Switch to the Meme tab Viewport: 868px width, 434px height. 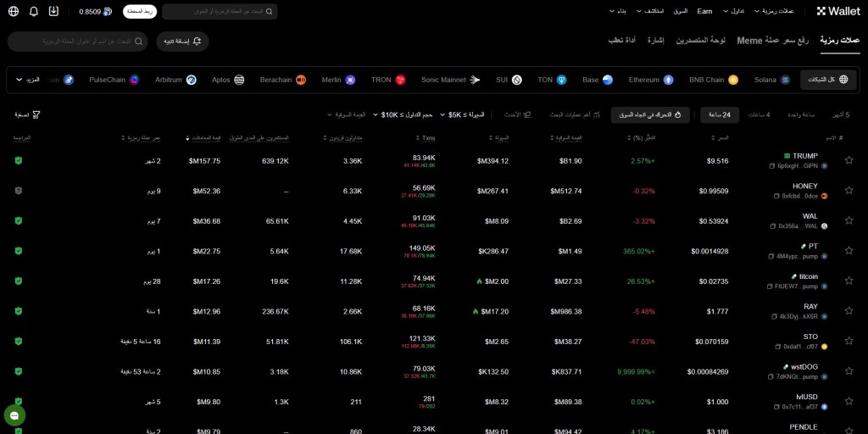coord(772,41)
